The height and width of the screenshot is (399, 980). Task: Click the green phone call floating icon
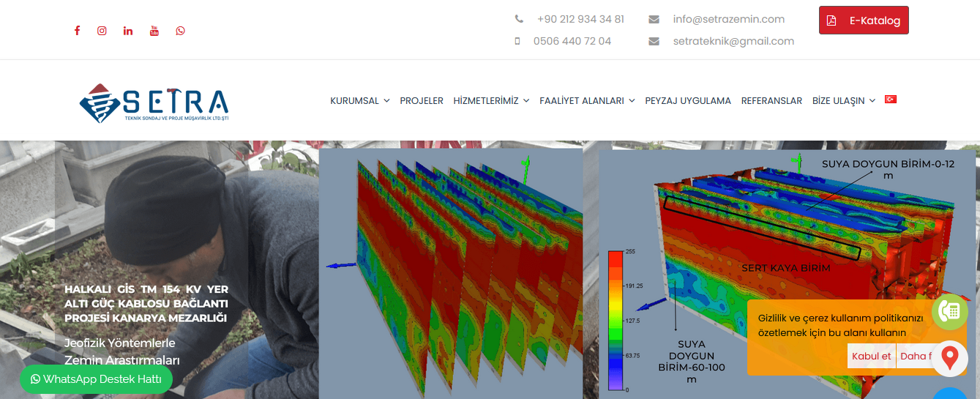click(949, 312)
